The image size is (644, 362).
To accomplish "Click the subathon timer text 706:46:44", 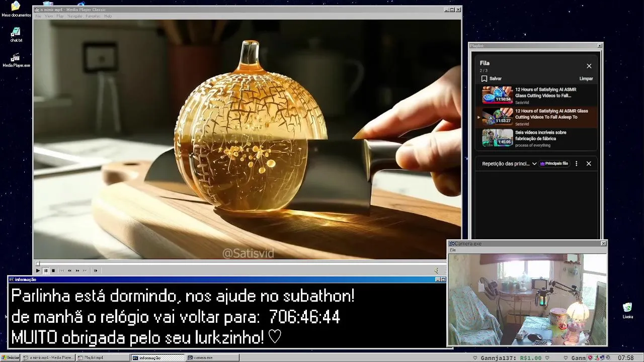I will click(304, 317).
